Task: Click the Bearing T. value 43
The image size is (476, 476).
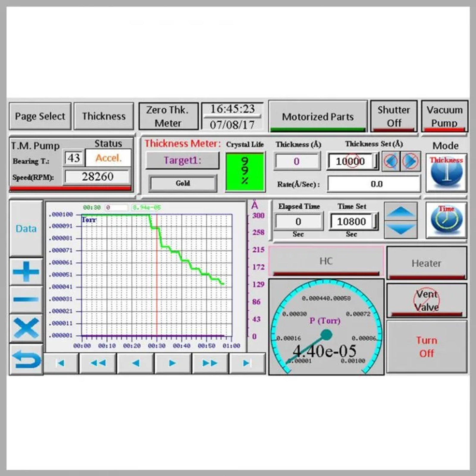Action: pos(73,158)
